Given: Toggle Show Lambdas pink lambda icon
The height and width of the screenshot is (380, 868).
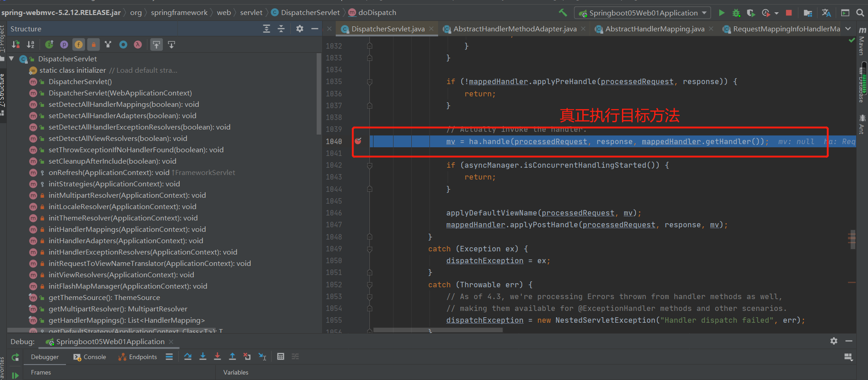Looking at the screenshot, I should [138, 45].
